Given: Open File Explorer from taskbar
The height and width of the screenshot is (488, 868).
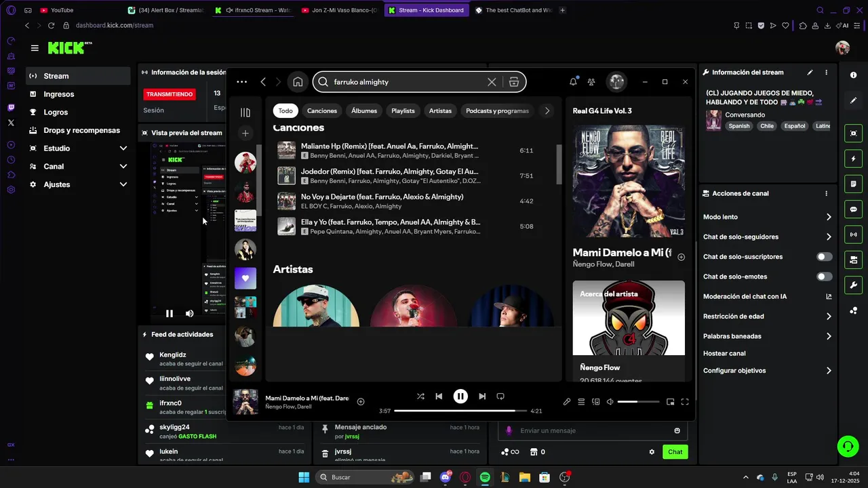Looking at the screenshot, I should click(525, 477).
